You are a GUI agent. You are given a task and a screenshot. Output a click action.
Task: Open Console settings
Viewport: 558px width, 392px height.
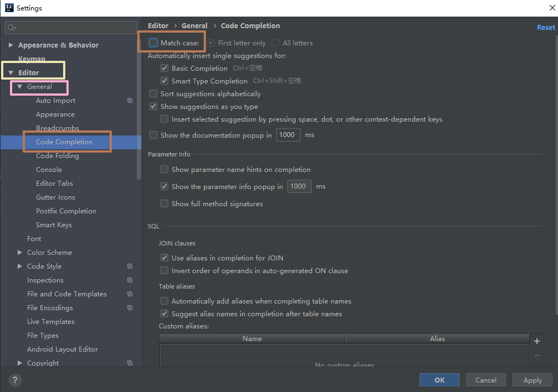click(49, 170)
